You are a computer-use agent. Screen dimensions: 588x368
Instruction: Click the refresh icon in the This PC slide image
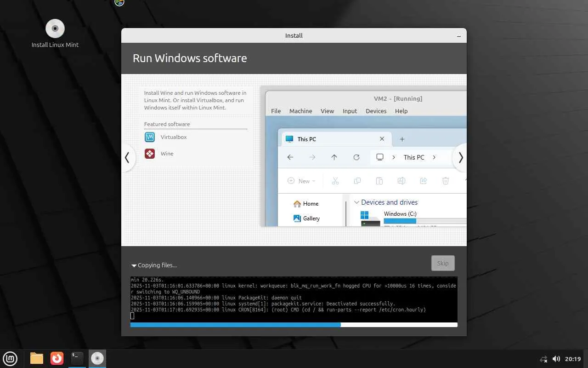(x=356, y=157)
